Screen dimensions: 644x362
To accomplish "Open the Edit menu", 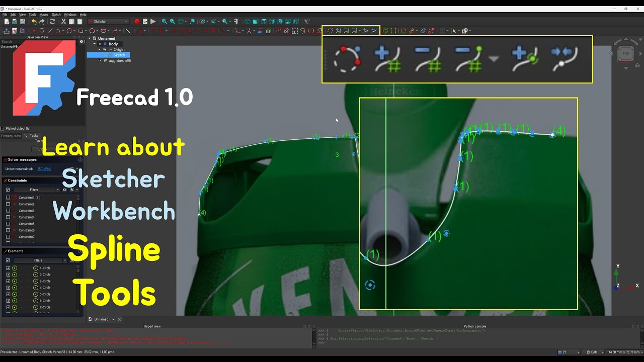I will pyautogui.click(x=13, y=15).
